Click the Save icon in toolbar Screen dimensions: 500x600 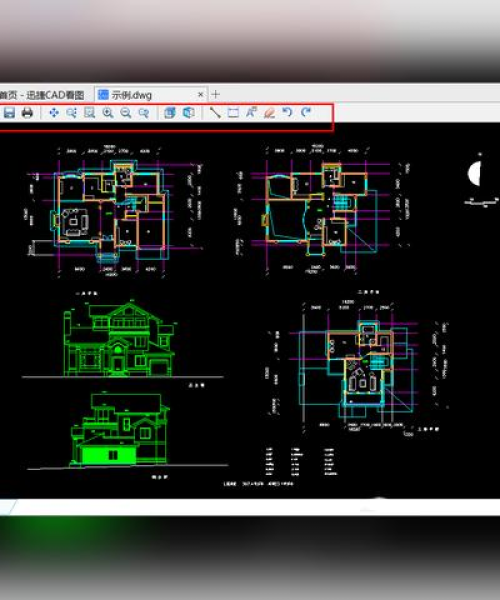[9, 112]
